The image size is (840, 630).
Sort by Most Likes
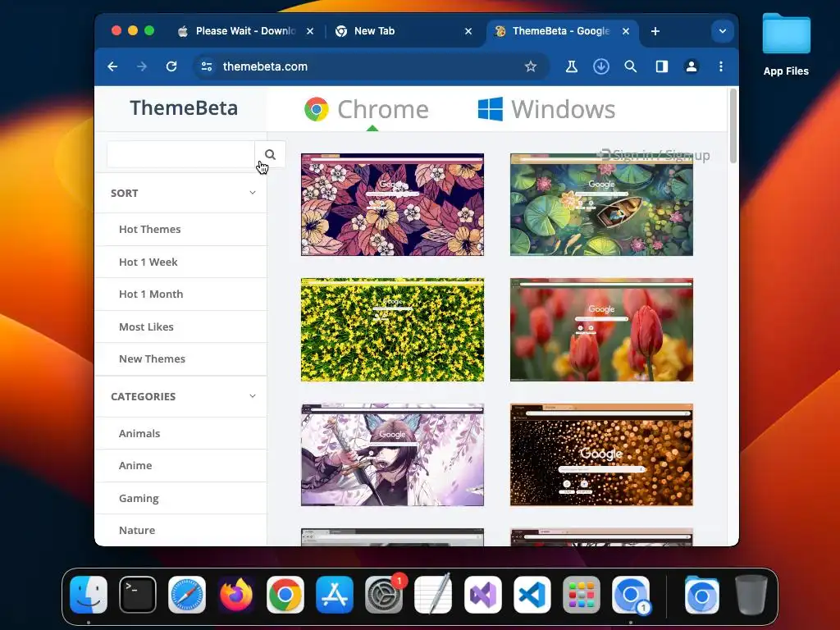point(146,326)
